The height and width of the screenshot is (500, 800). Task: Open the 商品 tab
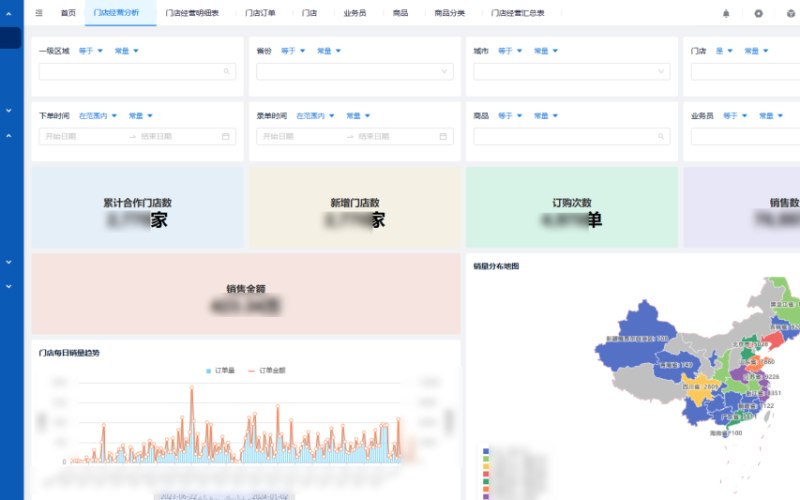coord(401,13)
